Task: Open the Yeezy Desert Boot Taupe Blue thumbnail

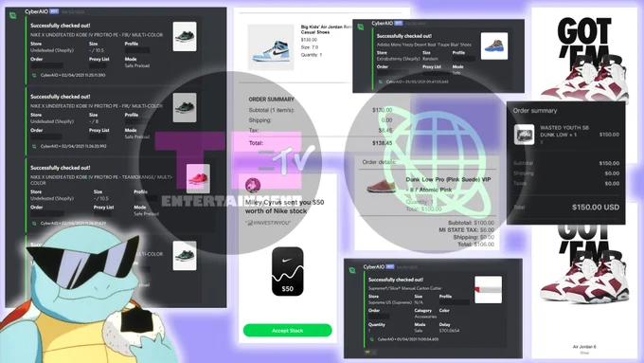Action: coord(494,46)
